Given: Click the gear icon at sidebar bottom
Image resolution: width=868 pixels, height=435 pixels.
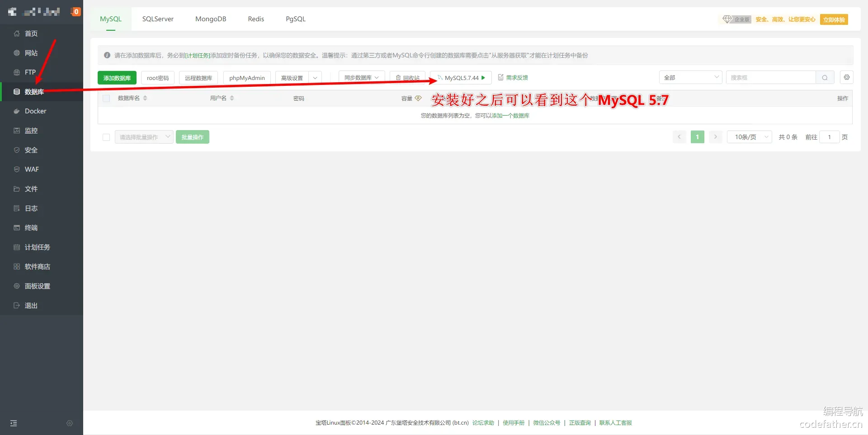Looking at the screenshot, I should [70, 423].
